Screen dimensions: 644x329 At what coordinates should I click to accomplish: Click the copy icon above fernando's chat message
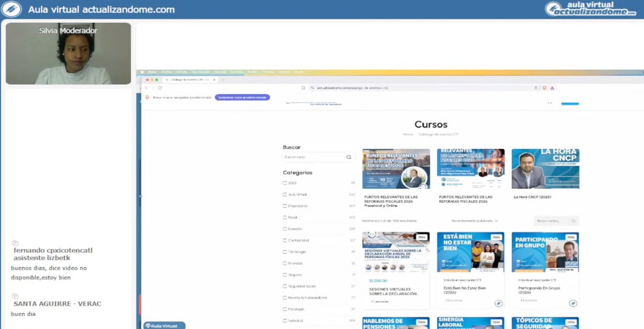click(x=15, y=243)
